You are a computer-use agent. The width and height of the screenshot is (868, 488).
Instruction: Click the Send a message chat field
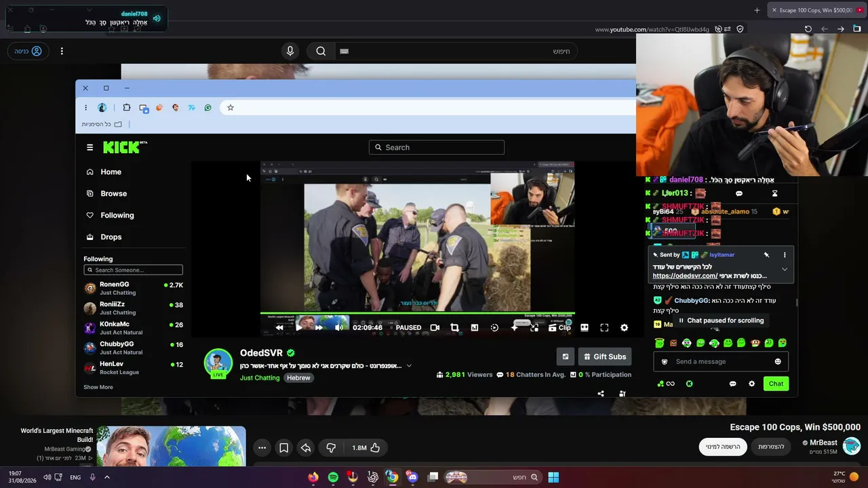point(722,361)
